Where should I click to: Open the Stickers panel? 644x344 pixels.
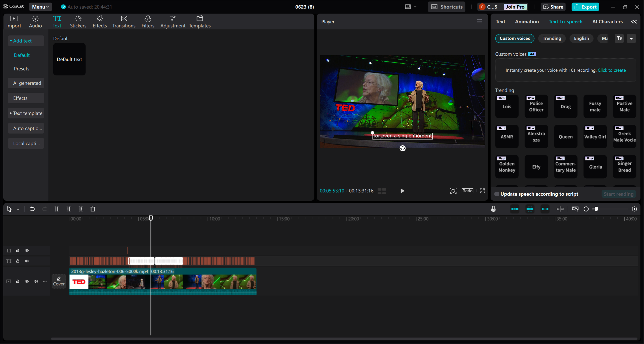[78, 22]
